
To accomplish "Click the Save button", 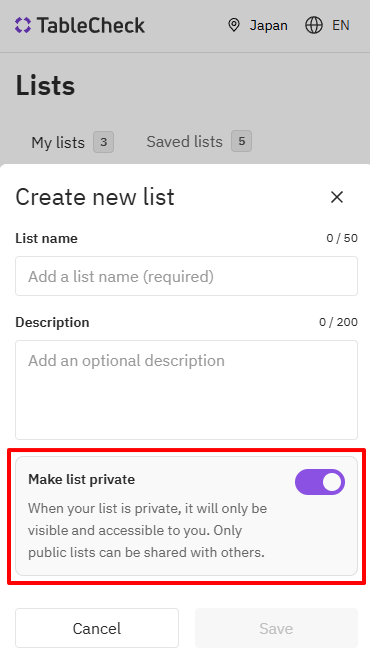I will 276,628.
